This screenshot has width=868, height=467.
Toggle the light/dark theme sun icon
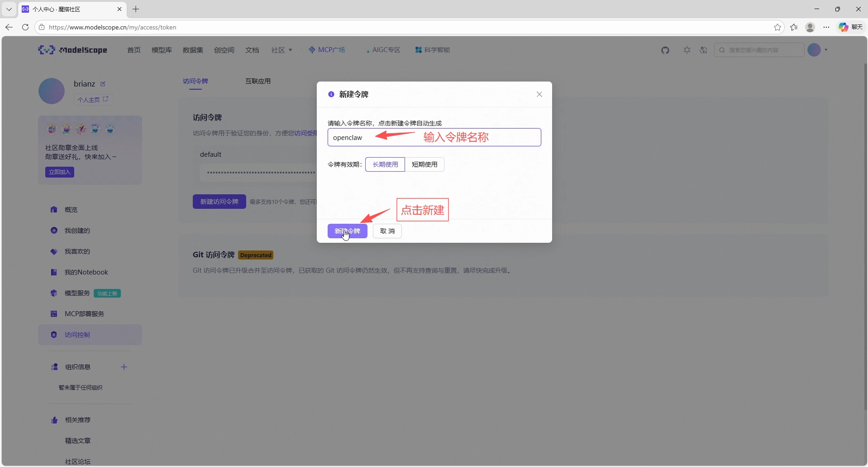(x=687, y=50)
